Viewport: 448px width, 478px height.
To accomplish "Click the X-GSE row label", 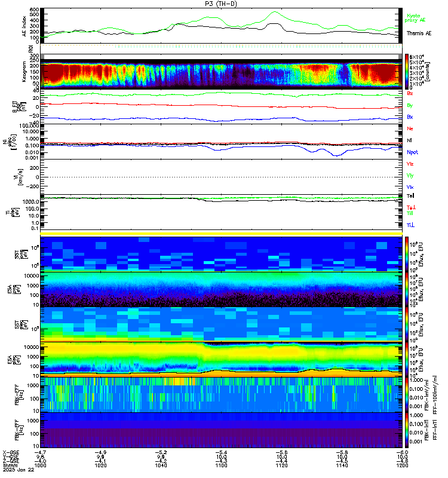I will (11, 452).
